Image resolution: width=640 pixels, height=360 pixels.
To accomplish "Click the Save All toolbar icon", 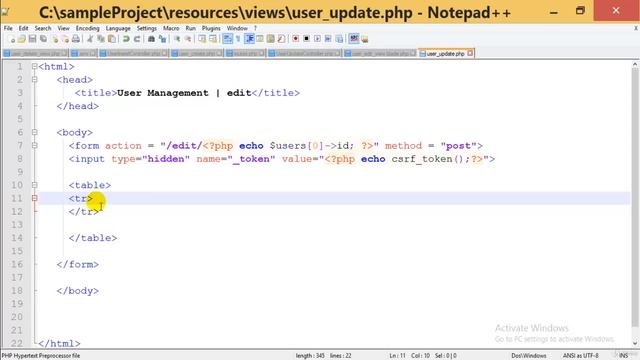I will [43, 39].
